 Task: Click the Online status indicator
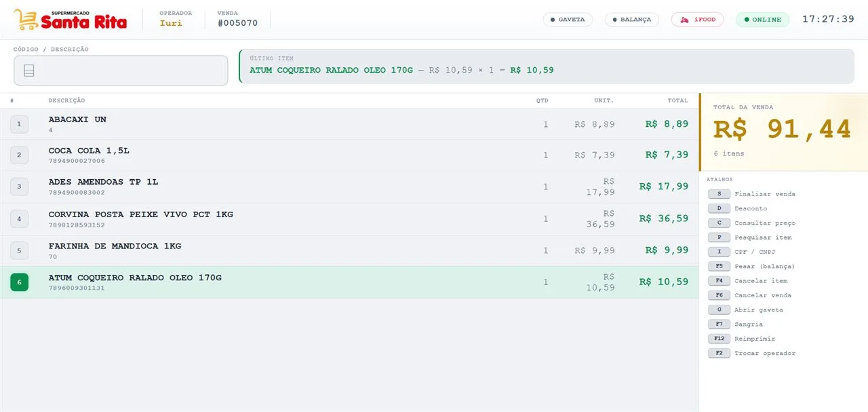pyautogui.click(x=762, y=20)
